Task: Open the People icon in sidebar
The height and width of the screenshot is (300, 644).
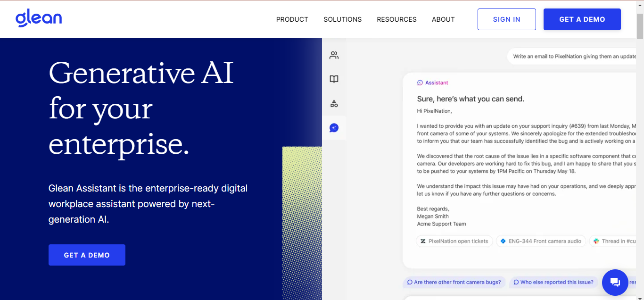Action: point(334,55)
